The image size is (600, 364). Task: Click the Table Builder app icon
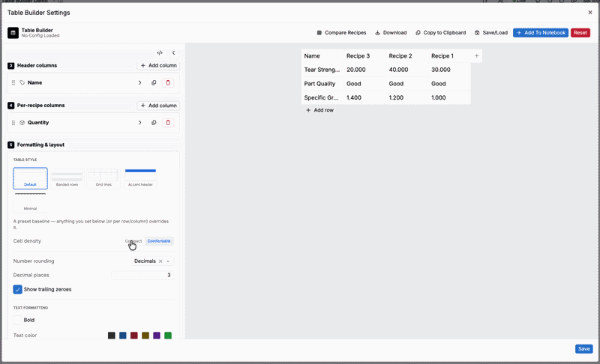(x=13, y=33)
